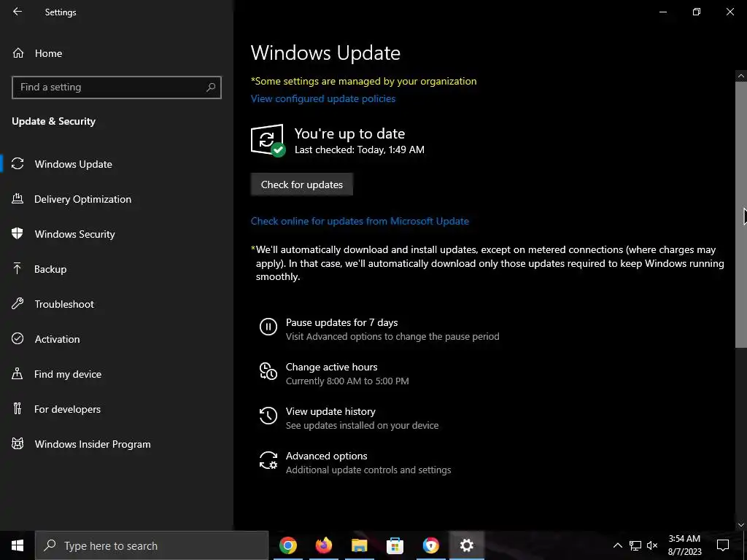The height and width of the screenshot is (560, 747).
Task: Open View configured update policies link
Action: tap(323, 98)
